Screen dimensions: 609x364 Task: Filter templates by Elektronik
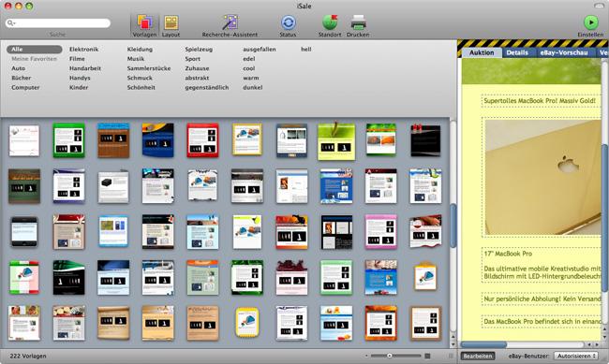pyautogui.click(x=84, y=50)
